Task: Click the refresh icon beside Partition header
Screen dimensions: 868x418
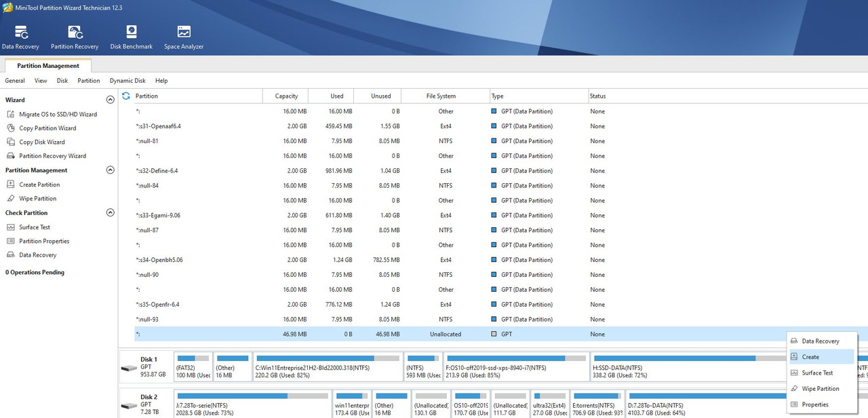Action: [x=125, y=96]
